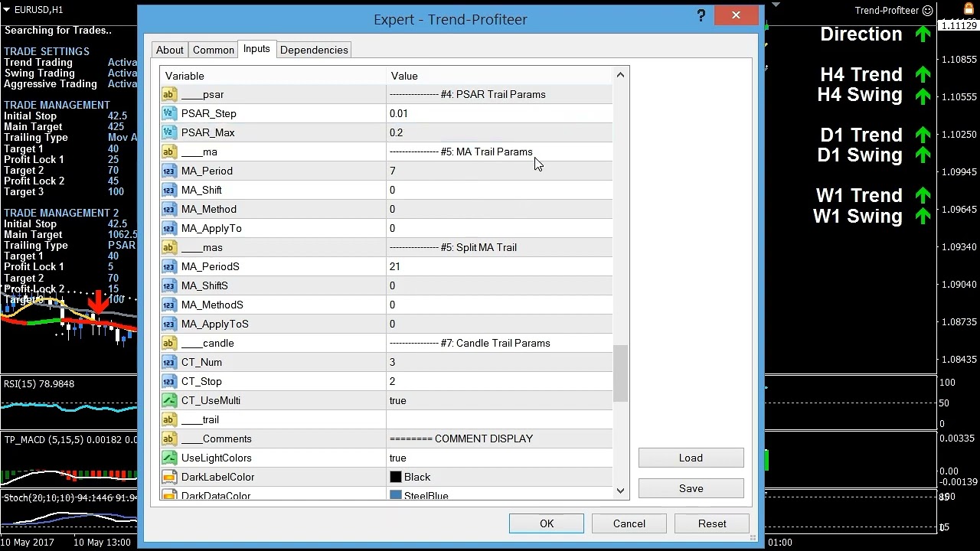This screenshot has width=980, height=551.
Task: Load a saved input set
Action: tap(691, 458)
